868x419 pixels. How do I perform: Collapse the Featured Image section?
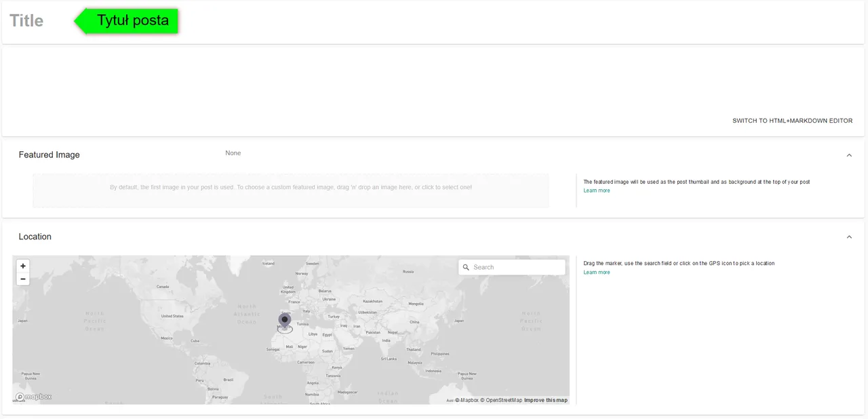pyautogui.click(x=849, y=155)
